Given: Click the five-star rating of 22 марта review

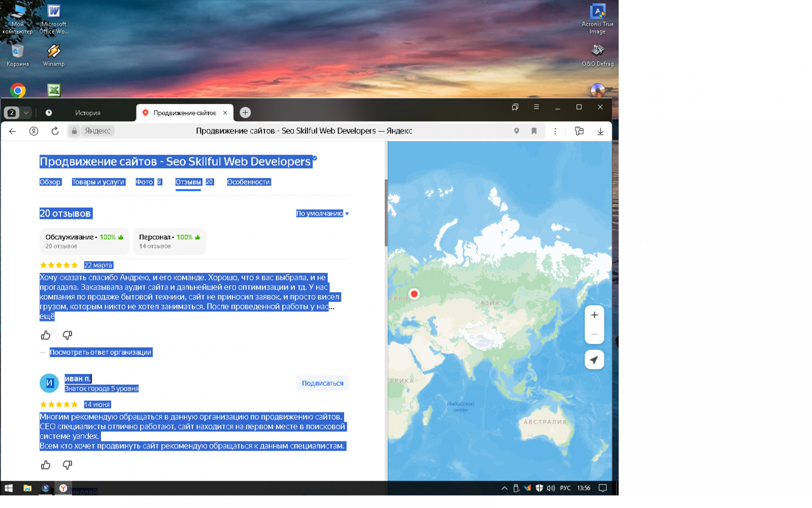Looking at the screenshot, I should click(x=59, y=265).
